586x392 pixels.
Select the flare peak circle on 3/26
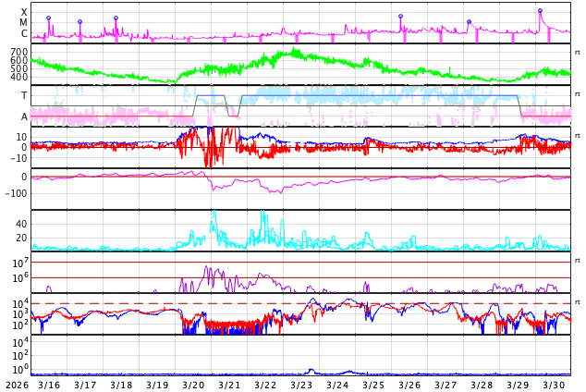tap(400, 16)
